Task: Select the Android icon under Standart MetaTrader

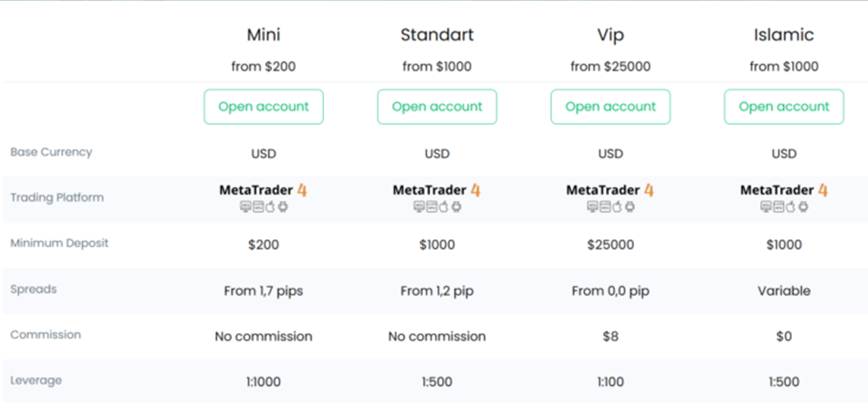Action: click(x=456, y=207)
